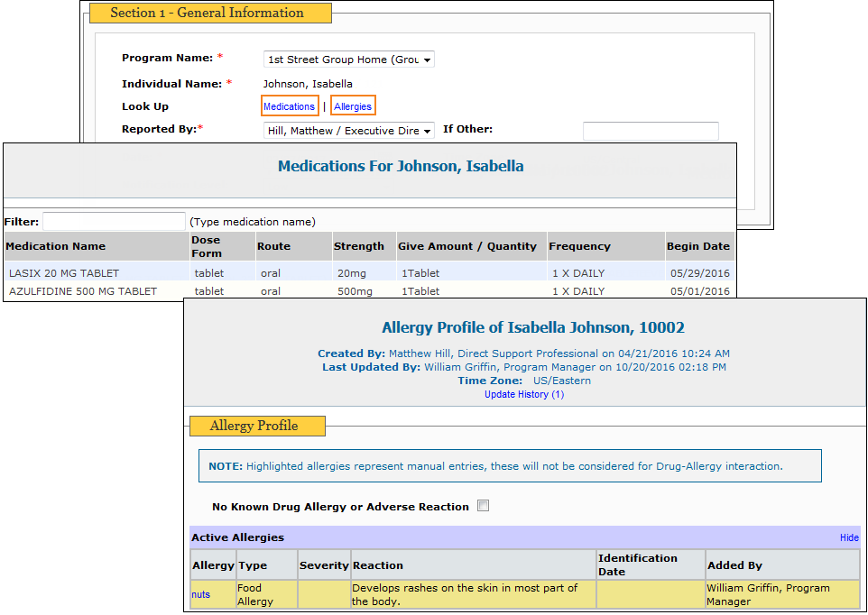Click the Strength column header
Screen dimensions: 868x615
364,246
